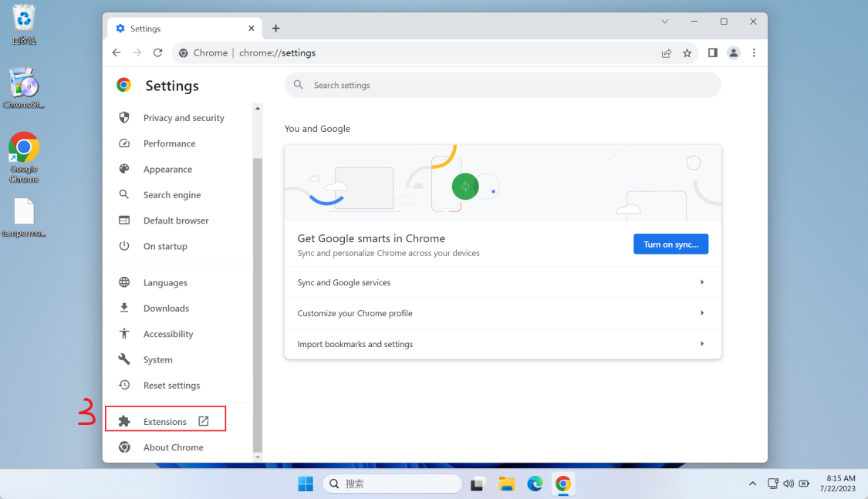Viewport: 868px width, 499px height.
Task: Open Windows Start menu
Action: point(306,484)
